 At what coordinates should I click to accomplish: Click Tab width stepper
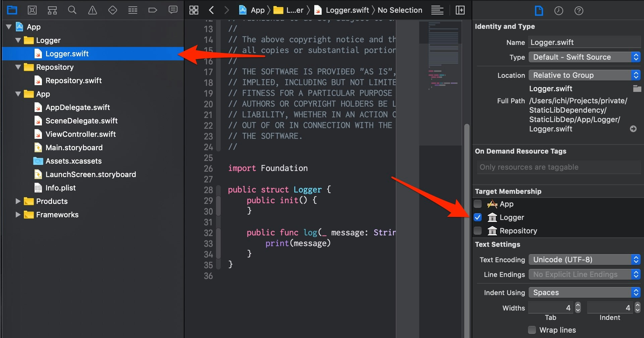coord(578,307)
